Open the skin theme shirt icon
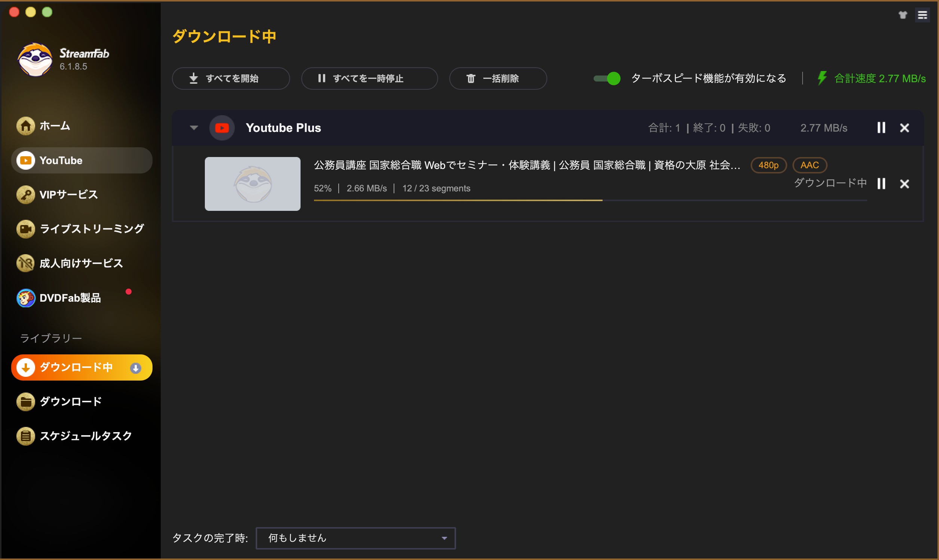939x560 pixels. [902, 15]
